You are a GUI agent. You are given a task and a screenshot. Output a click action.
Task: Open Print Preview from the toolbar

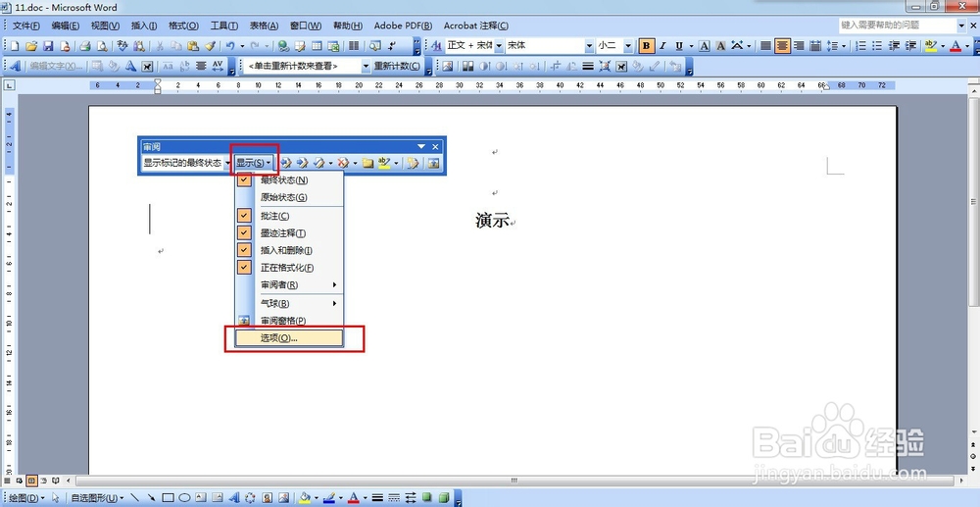pos(101,46)
